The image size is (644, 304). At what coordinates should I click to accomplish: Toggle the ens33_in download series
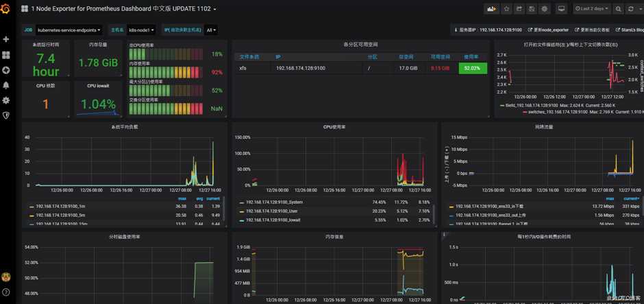point(490,206)
